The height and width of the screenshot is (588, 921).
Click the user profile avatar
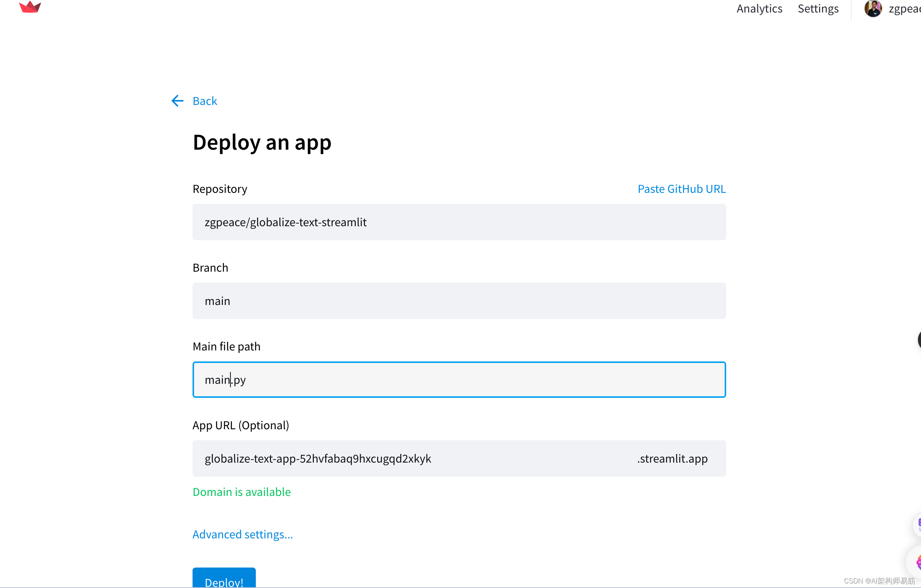pyautogui.click(x=873, y=8)
